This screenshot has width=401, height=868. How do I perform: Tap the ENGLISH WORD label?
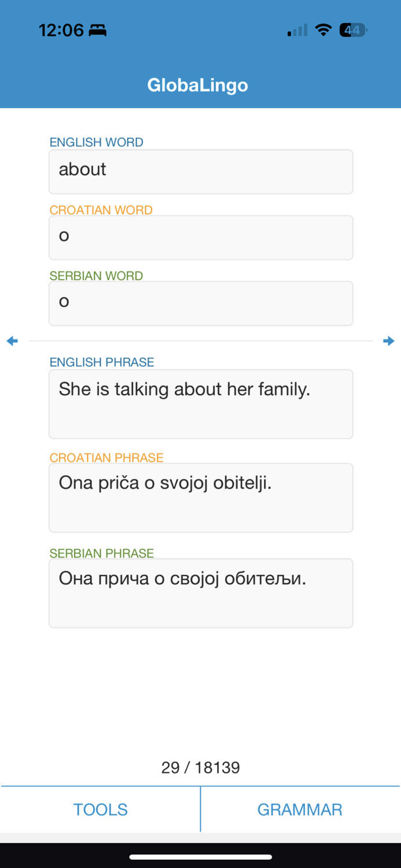click(96, 142)
